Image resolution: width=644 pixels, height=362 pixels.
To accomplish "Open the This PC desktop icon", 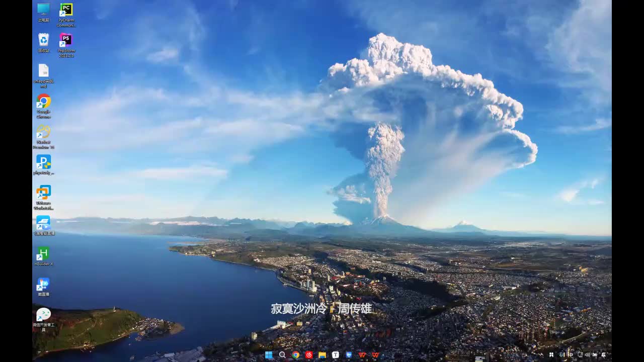I will point(44,12).
